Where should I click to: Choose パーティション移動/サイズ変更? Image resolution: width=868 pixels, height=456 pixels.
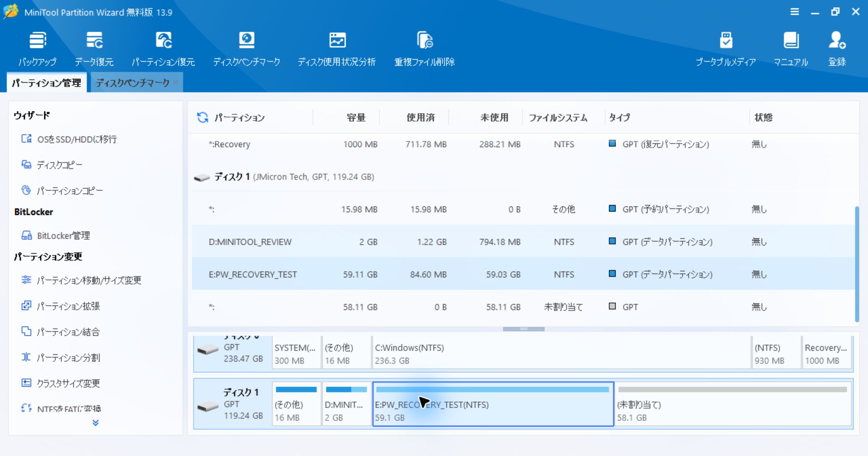[81, 280]
